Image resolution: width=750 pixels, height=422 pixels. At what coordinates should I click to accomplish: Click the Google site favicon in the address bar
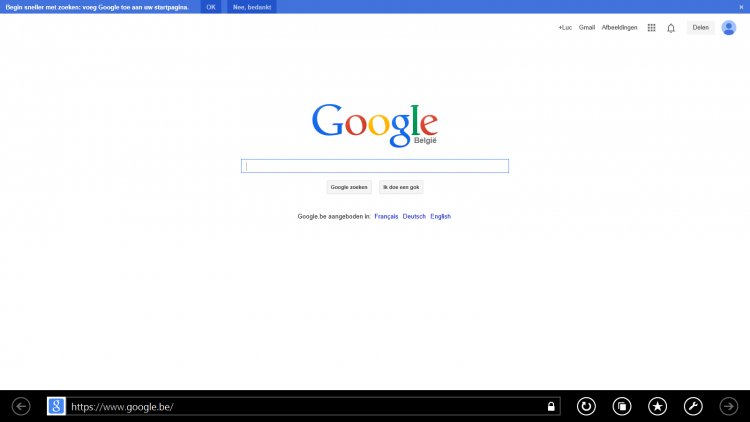(56, 407)
